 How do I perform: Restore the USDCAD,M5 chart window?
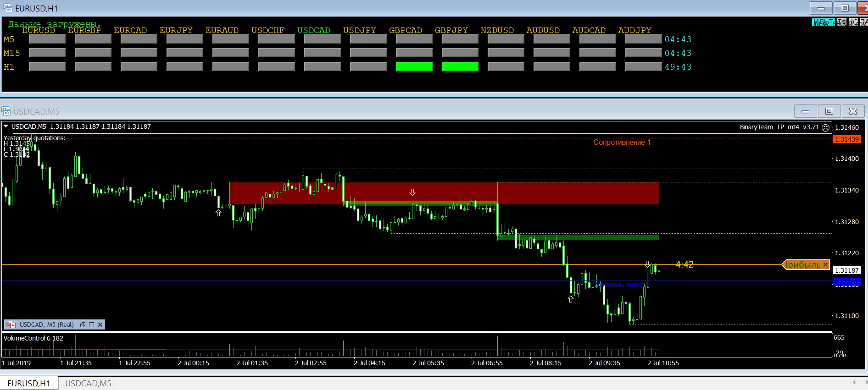pos(829,111)
